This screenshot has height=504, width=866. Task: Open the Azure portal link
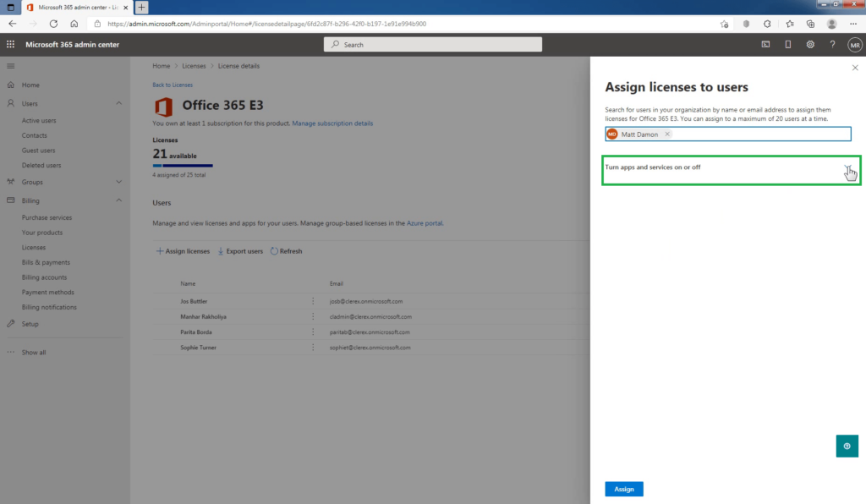[425, 223]
